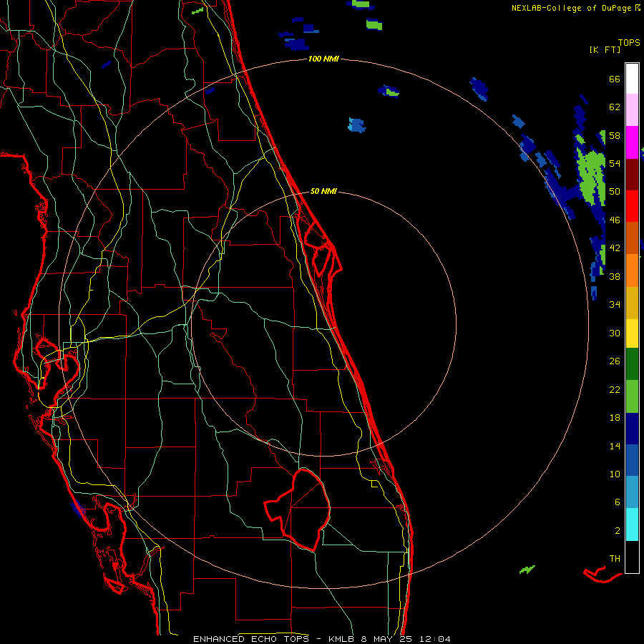Select the sky blue legend swatch
Screen dimensions: 644x644
coord(632,492)
